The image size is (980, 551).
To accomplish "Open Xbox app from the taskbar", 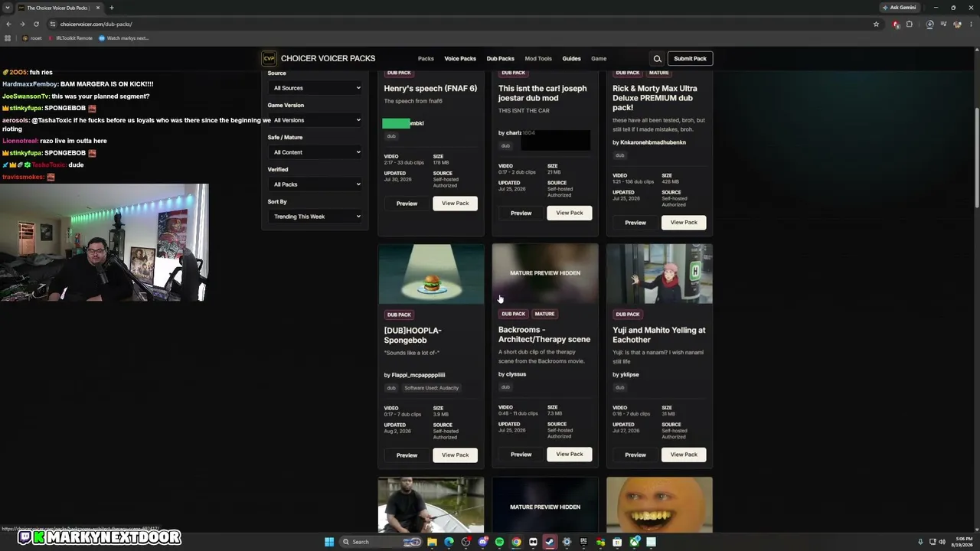I will tap(635, 542).
